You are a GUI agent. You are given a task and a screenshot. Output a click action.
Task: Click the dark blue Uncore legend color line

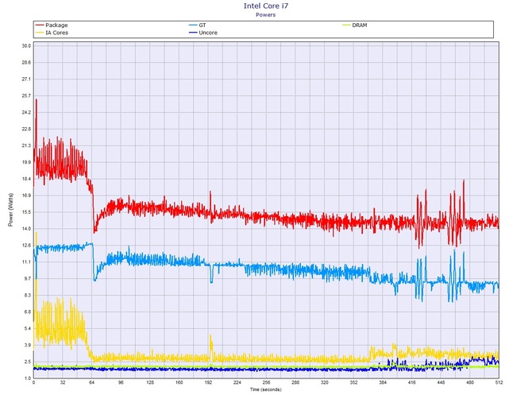pyautogui.click(x=194, y=33)
